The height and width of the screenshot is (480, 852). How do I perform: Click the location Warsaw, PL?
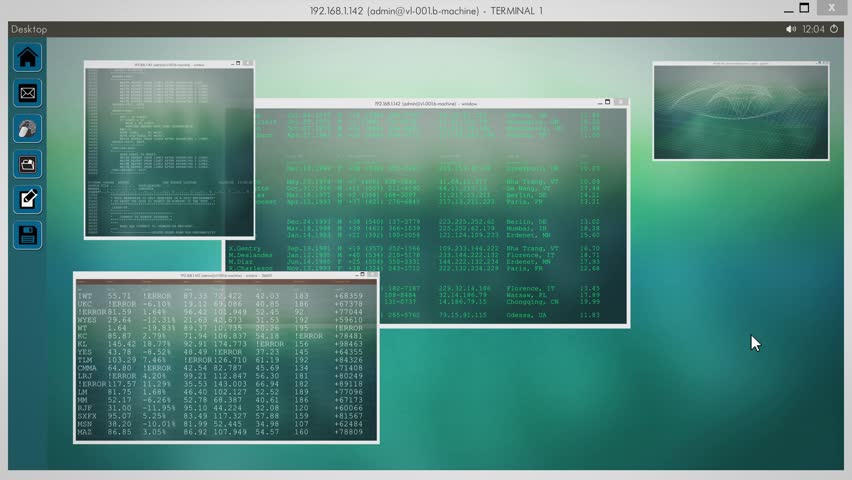pos(529,295)
